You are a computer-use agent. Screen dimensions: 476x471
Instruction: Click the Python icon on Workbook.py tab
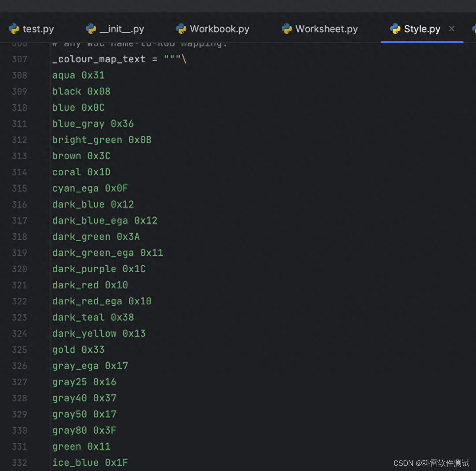pyautogui.click(x=181, y=29)
